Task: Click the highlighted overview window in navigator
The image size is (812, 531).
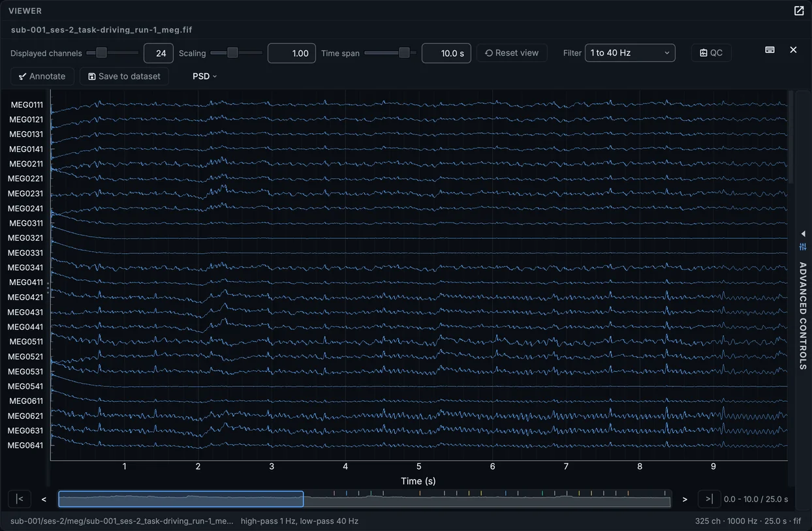Action: 181,499
